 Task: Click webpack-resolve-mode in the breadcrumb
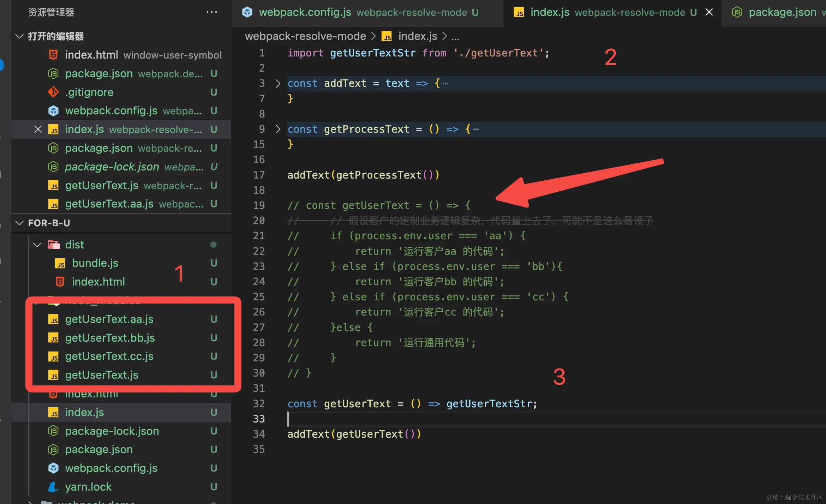(x=305, y=36)
